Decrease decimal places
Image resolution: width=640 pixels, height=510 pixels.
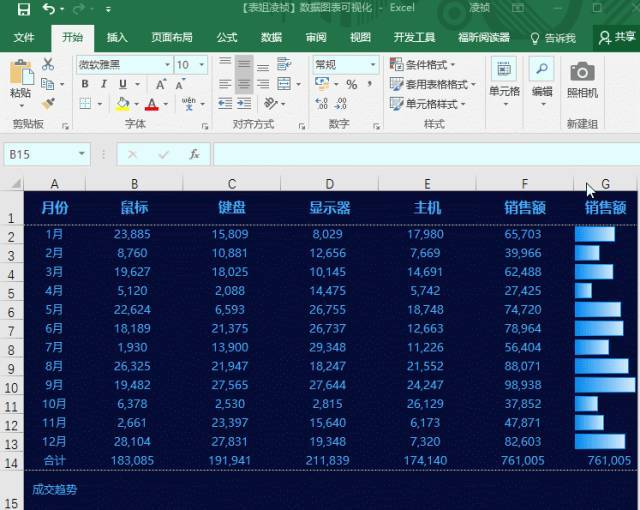click(x=340, y=104)
